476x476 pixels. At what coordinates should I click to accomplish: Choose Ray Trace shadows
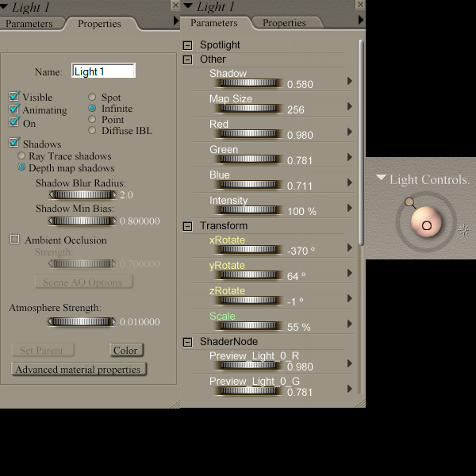pyautogui.click(x=21, y=155)
